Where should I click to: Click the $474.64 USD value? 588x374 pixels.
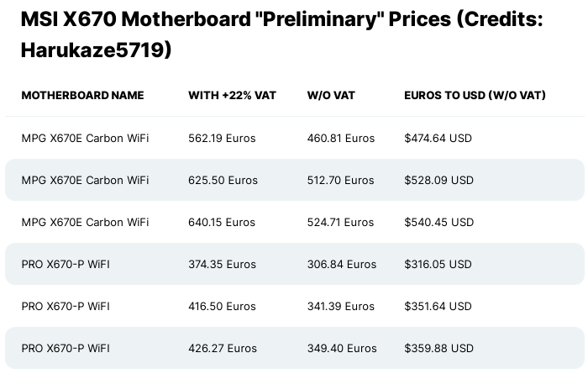[x=438, y=138]
